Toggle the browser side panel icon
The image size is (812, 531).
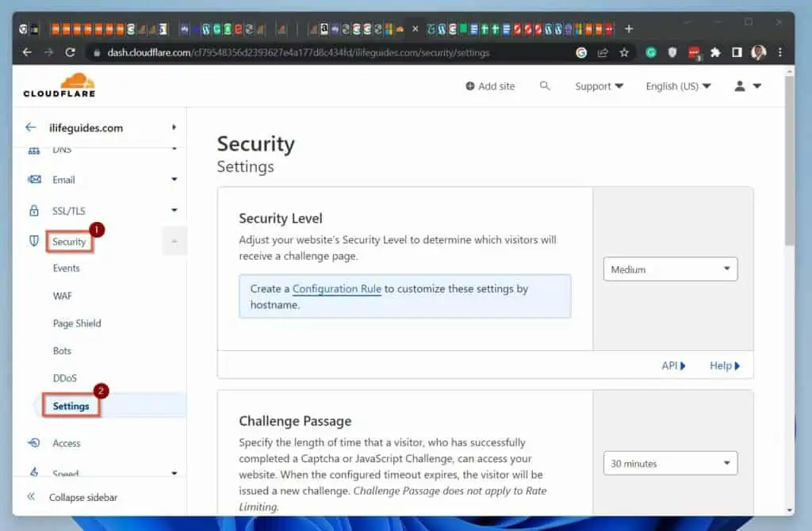click(737, 52)
